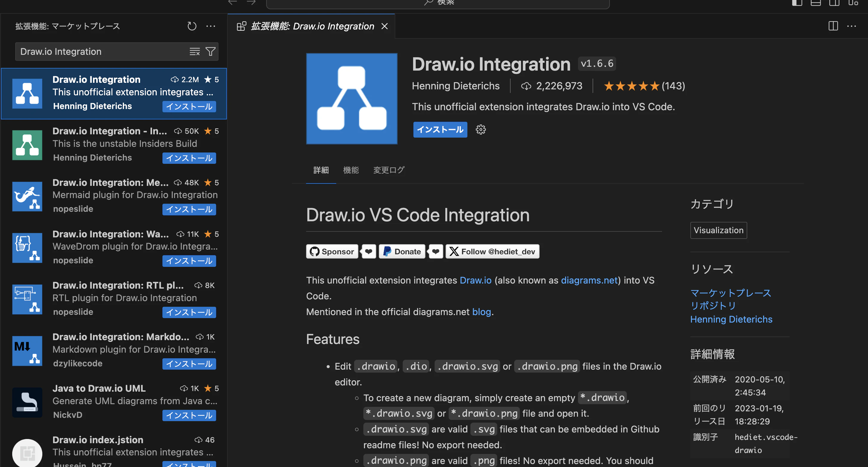Click the large Draw.io Integration logo
This screenshot has width=868, height=467.
(x=352, y=99)
